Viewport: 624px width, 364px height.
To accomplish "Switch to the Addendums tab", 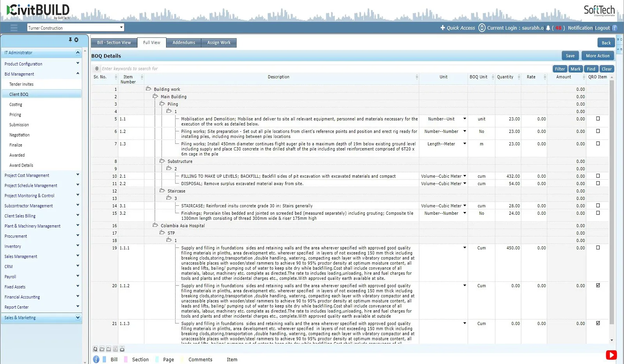I will coord(184,43).
